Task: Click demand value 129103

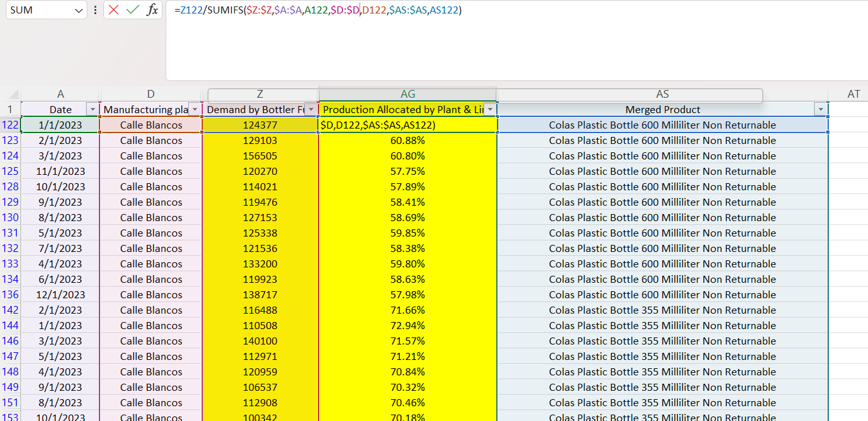Action: point(260,141)
